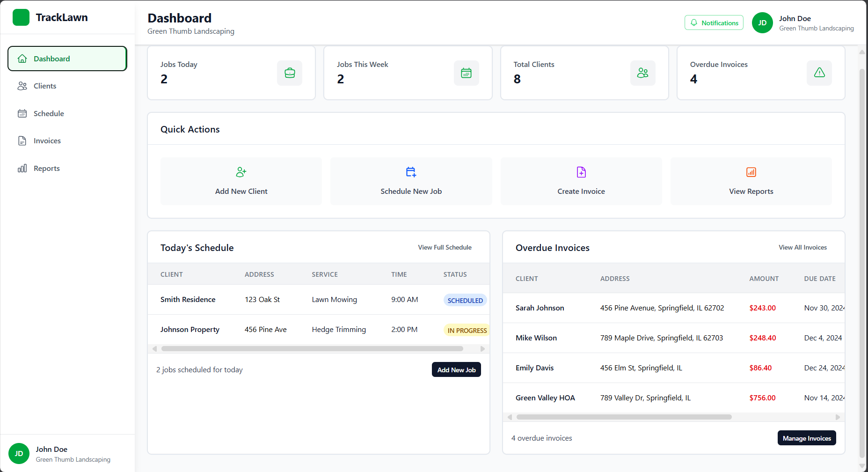Click the JD avatar at sidebar bottom

pos(19,453)
